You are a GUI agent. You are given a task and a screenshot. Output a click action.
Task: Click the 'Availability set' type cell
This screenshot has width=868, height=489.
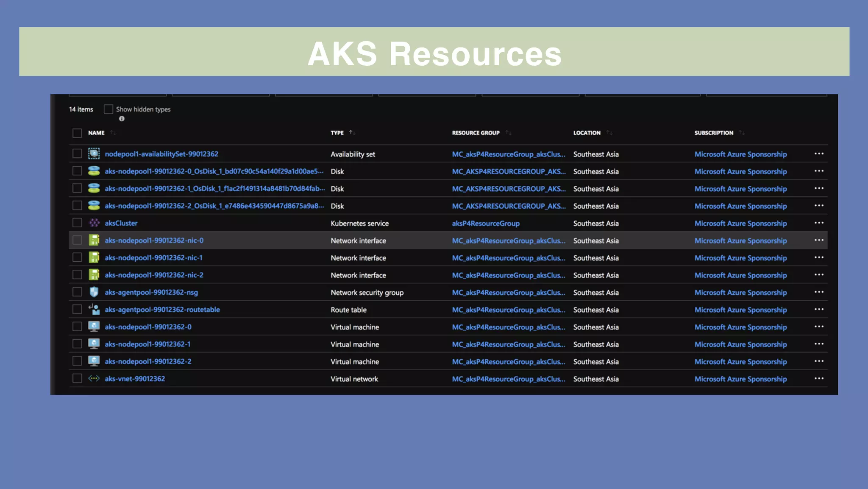pyautogui.click(x=353, y=154)
